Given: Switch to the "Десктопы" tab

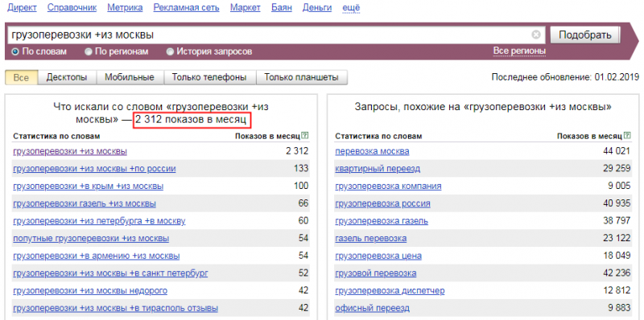Looking at the screenshot, I should pyautogui.click(x=67, y=77).
